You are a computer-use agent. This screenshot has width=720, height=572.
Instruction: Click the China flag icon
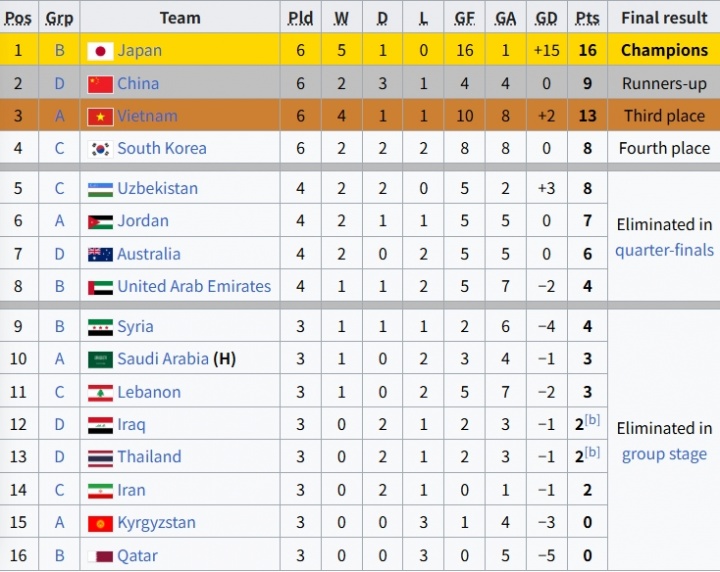pyautogui.click(x=100, y=84)
